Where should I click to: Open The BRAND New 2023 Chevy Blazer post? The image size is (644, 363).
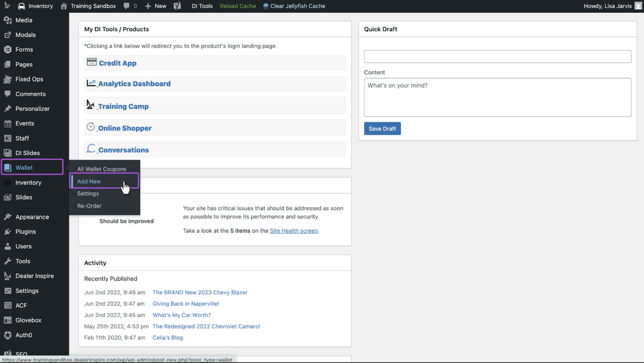tap(200, 292)
